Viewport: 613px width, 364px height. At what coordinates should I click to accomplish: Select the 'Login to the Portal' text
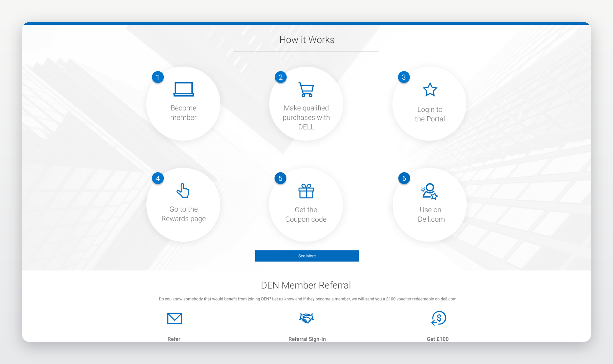point(430,114)
